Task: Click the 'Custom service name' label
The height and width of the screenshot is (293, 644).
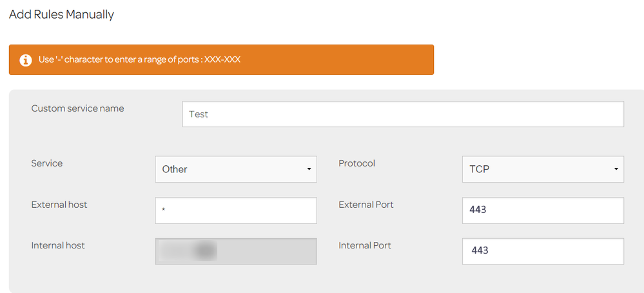Action: (77, 108)
